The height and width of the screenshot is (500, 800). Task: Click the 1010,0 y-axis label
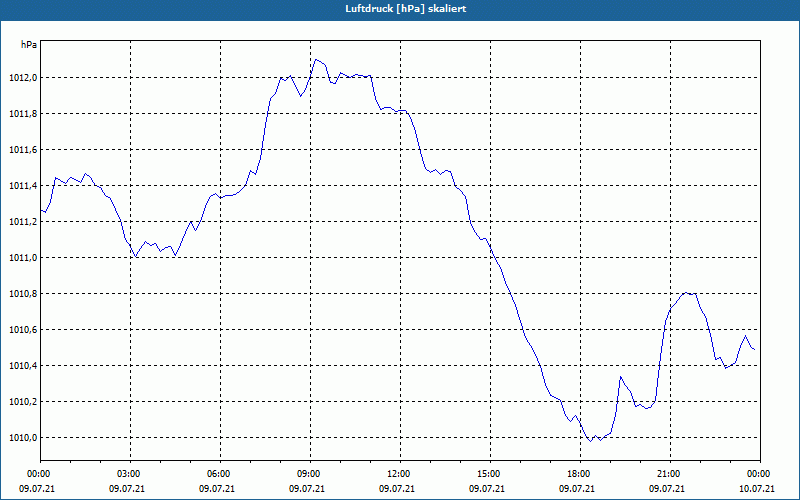[x=23, y=438]
